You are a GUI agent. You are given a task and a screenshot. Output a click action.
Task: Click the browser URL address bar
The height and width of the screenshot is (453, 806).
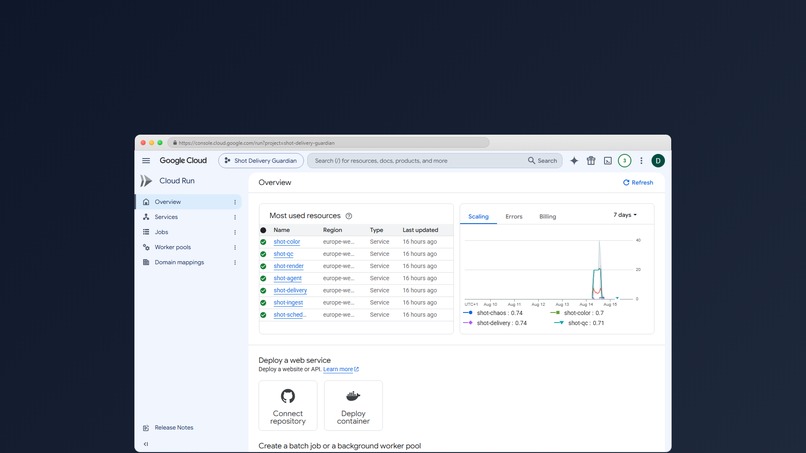(x=328, y=143)
